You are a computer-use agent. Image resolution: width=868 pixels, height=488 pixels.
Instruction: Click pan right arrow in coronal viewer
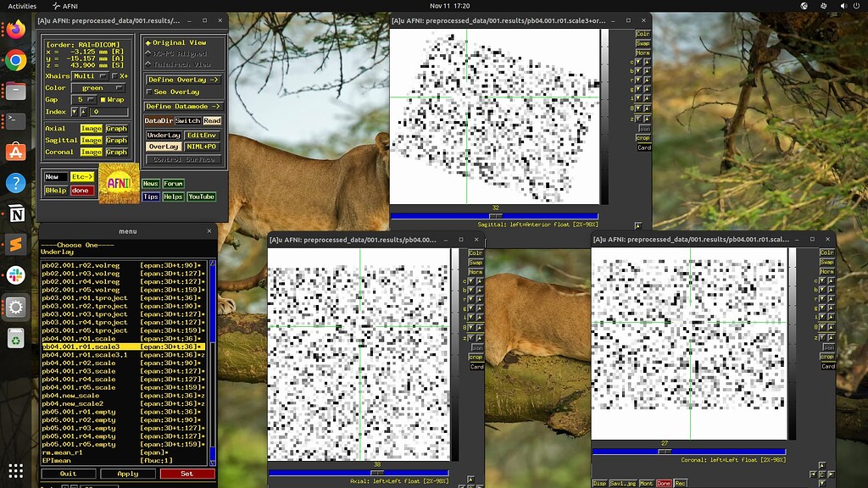pyautogui.click(x=831, y=474)
